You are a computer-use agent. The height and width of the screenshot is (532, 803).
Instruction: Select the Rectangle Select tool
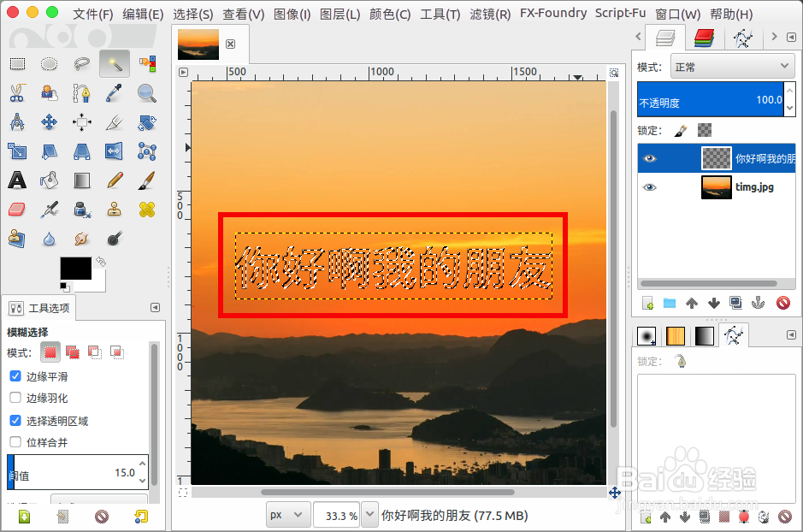(17, 63)
